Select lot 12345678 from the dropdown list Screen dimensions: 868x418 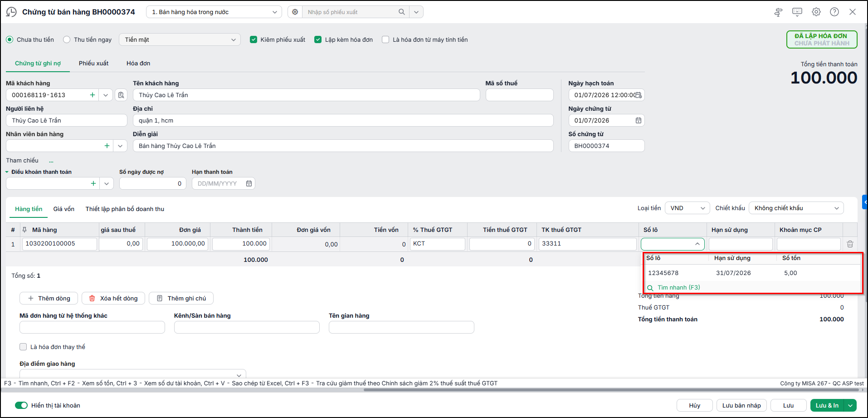tap(752, 273)
